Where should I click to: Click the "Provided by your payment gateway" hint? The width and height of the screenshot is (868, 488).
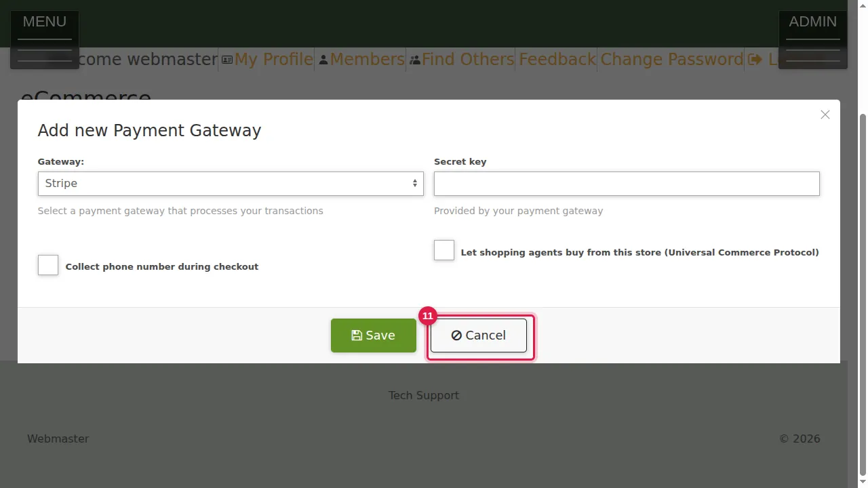coord(518,211)
